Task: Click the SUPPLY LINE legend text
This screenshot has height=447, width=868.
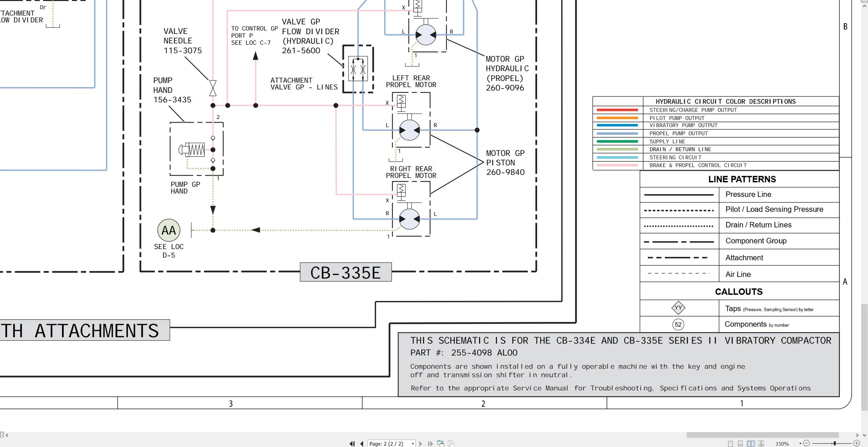Action: [x=667, y=142]
